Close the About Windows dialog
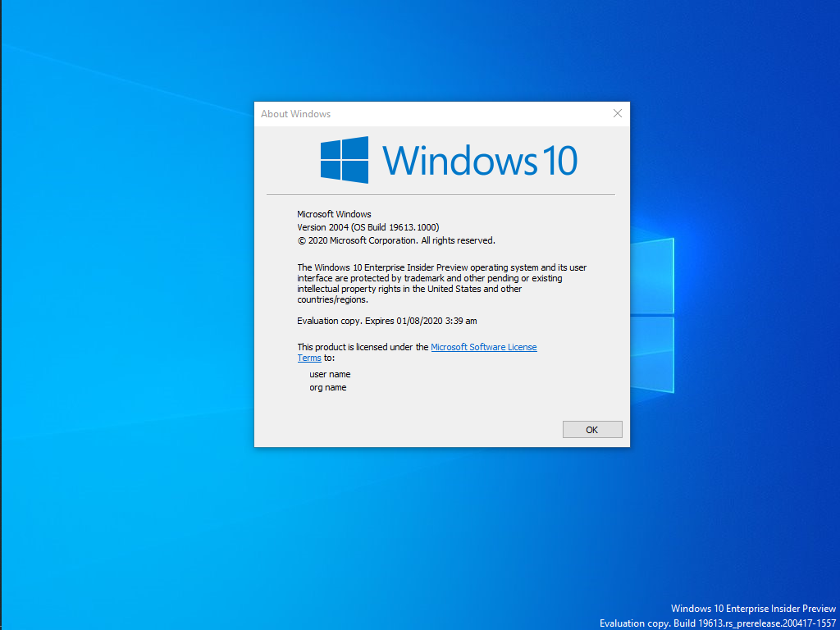 click(x=617, y=113)
